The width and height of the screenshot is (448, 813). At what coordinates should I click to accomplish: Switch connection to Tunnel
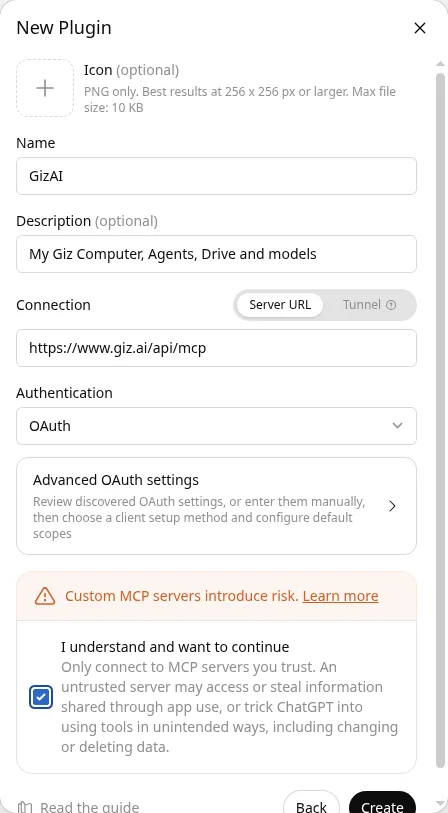coord(369,305)
